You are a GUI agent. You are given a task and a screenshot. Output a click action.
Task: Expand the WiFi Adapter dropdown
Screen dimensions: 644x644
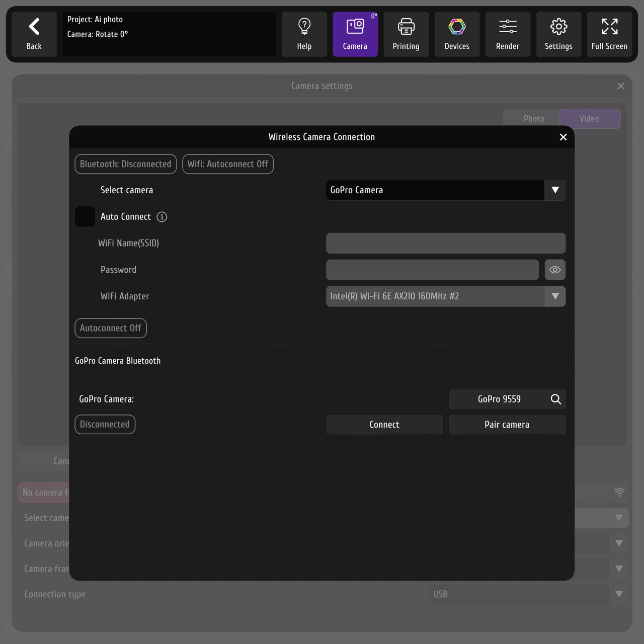coord(446,296)
